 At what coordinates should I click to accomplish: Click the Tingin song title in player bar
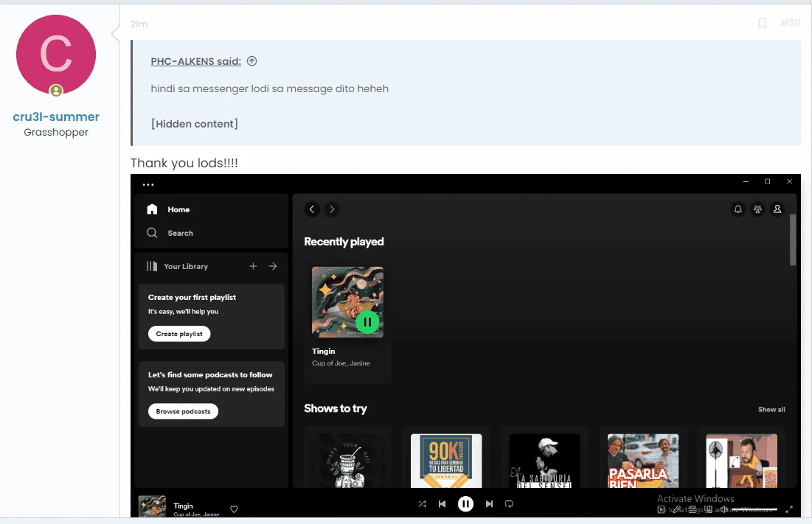[184, 506]
